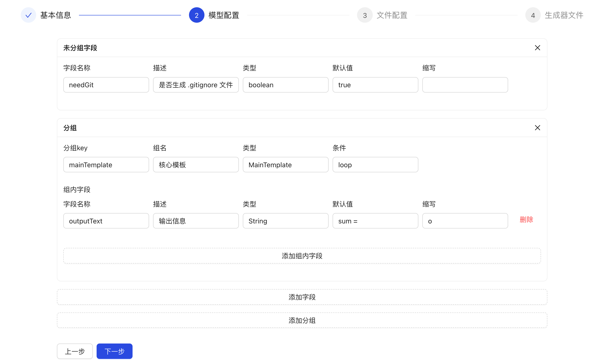Click the loop 条件 input field
The image size is (599, 364).
coord(375,165)
